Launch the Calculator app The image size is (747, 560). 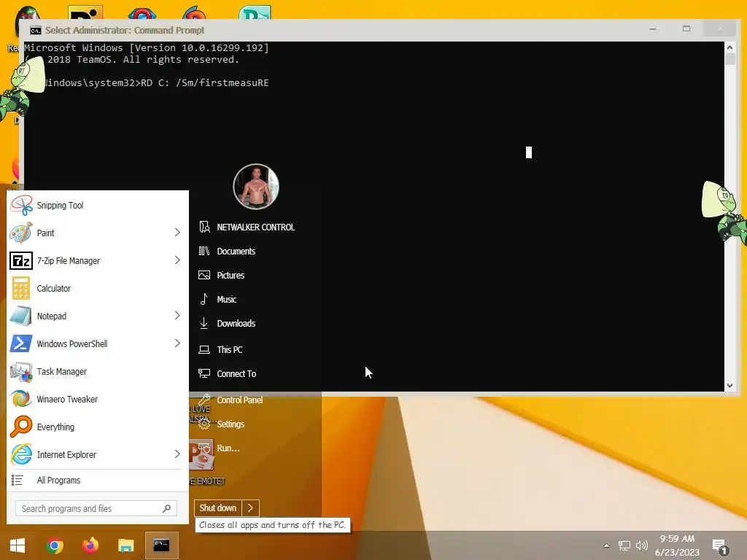97,288
